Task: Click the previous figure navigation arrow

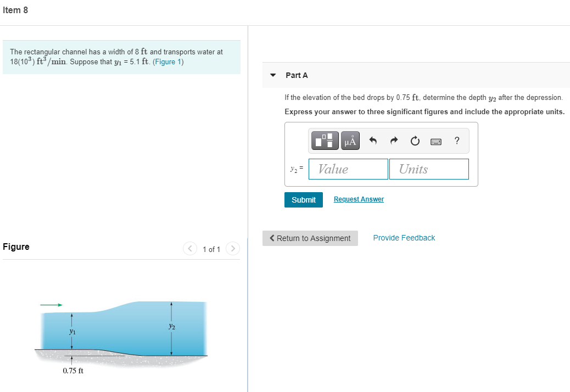Action: tap(190, 248)
